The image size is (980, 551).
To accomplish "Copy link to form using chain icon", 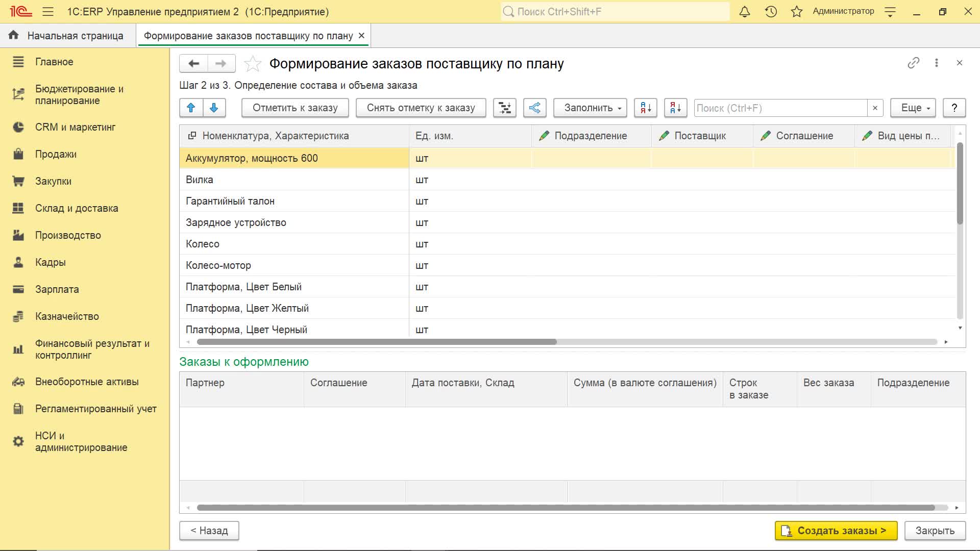I will pyautogui.click(x=913, y=63).
